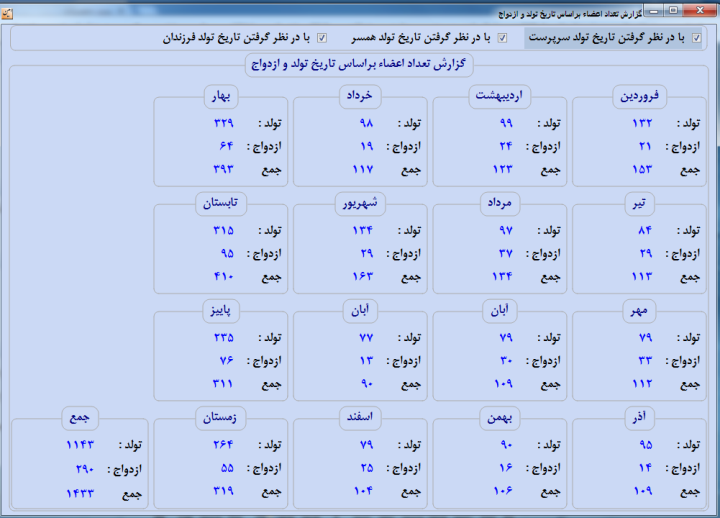This screenshot has height=518, width=720.
Task: Select the زمستان group header
Action: coord(220,417)
